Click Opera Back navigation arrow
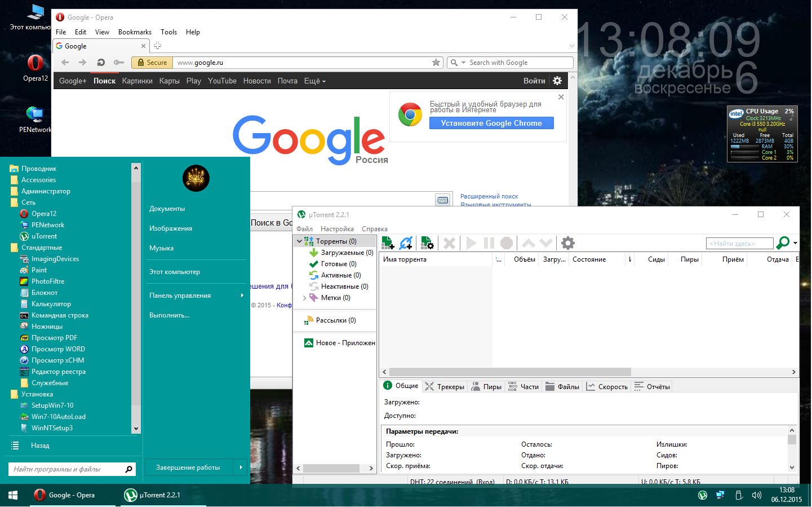Viewport: 812px width, 507px height. point(65,63)
